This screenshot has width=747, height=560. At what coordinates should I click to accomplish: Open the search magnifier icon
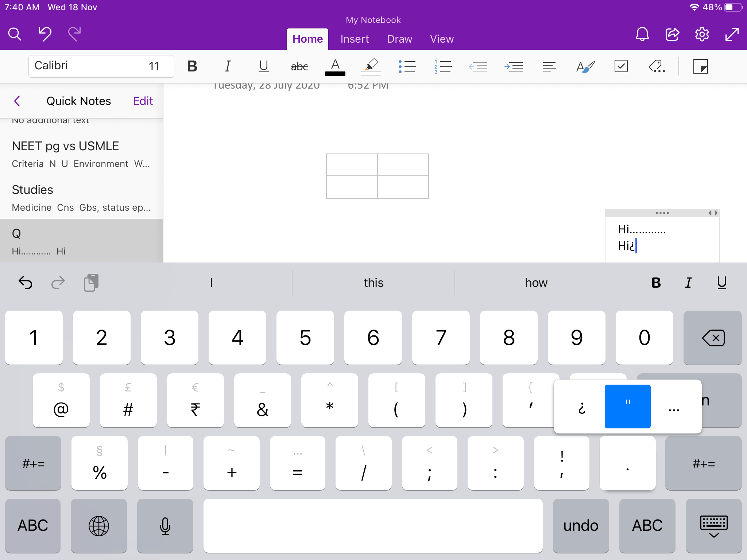tap(15, 34)
